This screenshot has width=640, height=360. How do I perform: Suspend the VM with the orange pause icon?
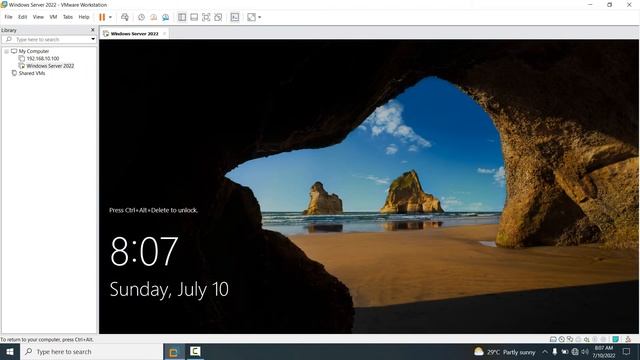coord(102,17)
